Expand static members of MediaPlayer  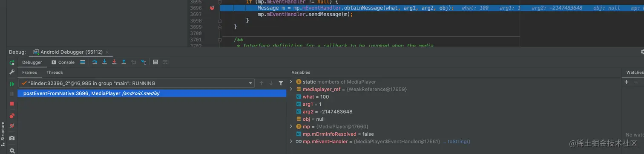pyautogui.click(x=291, y=81)
